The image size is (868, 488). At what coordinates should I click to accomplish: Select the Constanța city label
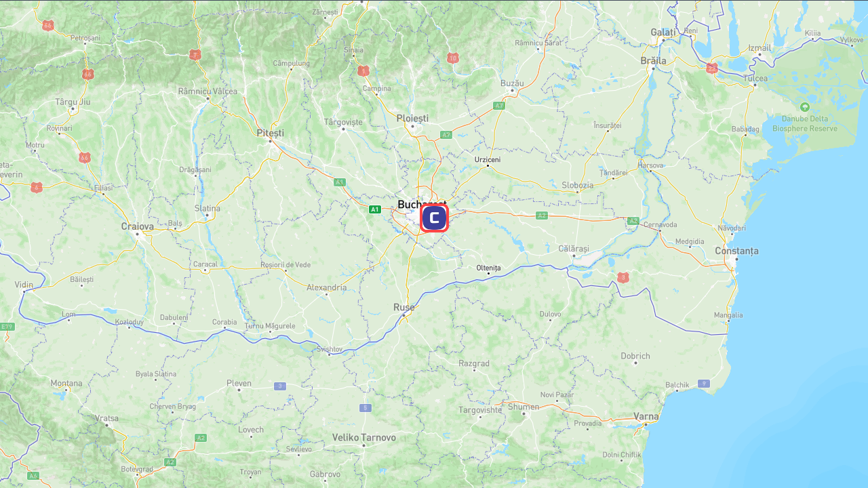pos(737,251)
